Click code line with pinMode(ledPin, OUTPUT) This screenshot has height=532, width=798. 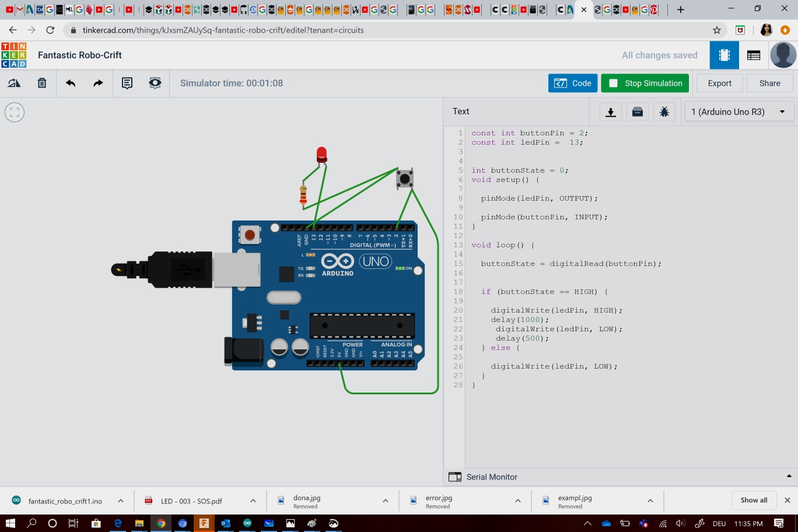(x=540, y=198)
